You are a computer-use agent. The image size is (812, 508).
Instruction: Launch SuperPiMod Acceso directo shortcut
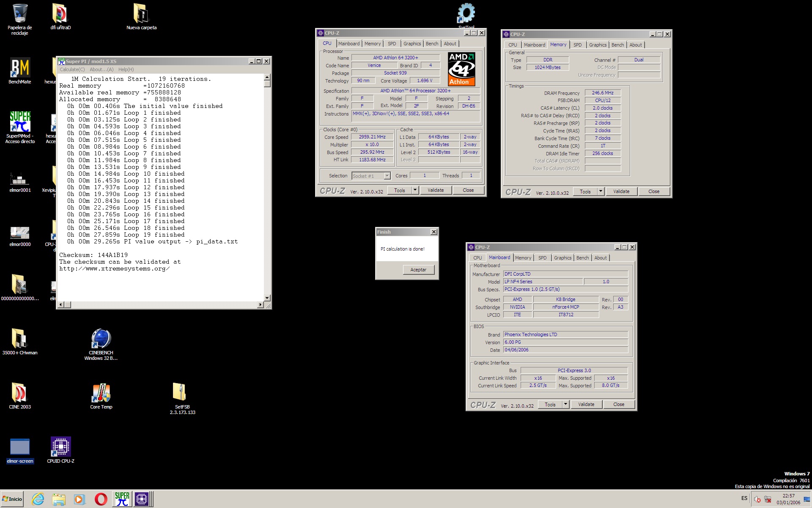click(x=20, y=127)
